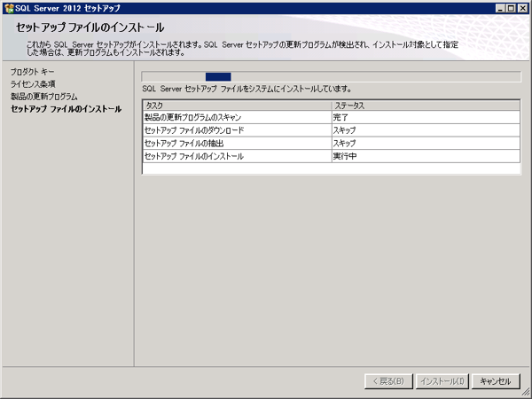
Task: Close the SQL Server 2012 setup window
Action: 523,8
